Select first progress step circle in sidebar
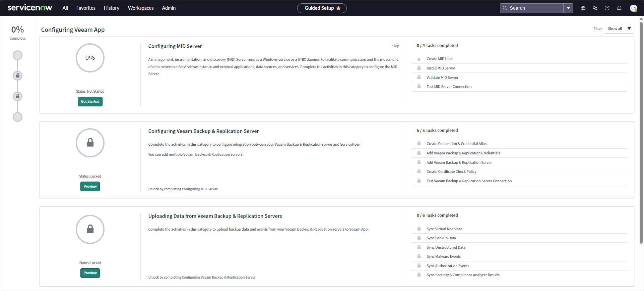Viewport: 644px width, 291px height. (17, 55)
